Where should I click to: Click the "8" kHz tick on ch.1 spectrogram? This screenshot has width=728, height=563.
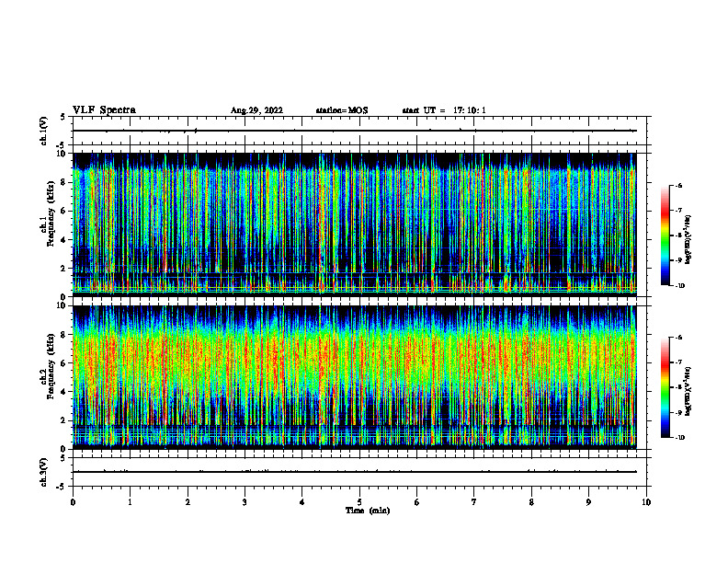(64, 182)
